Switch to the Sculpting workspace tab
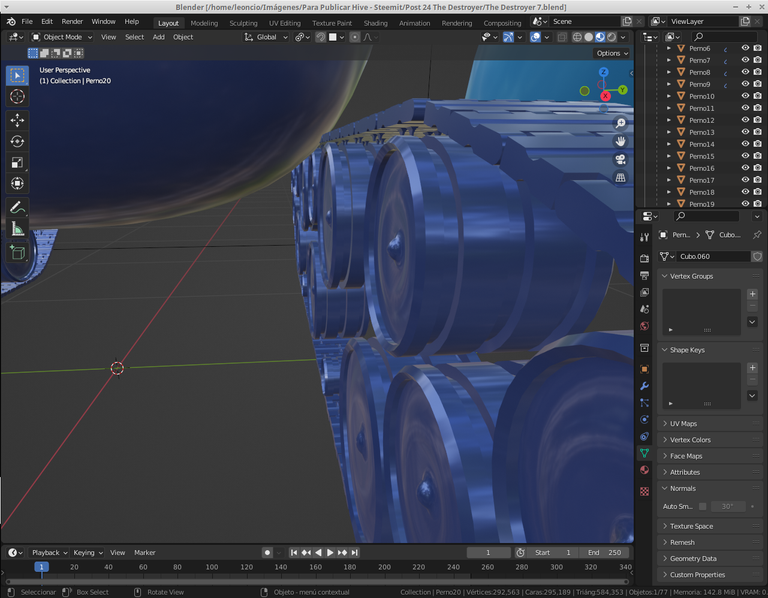This screenshot has width=768, height=598. click(243, 23)
